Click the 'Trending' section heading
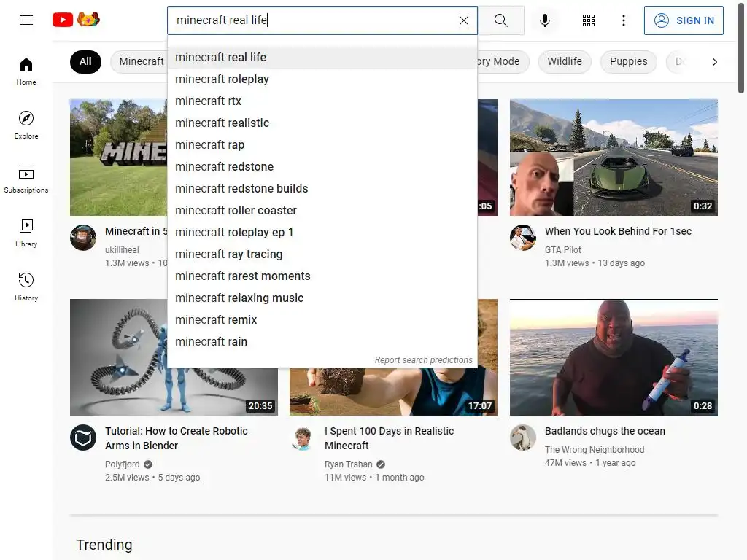Viewport: 747px width, 560px height. tap(104, 545)
